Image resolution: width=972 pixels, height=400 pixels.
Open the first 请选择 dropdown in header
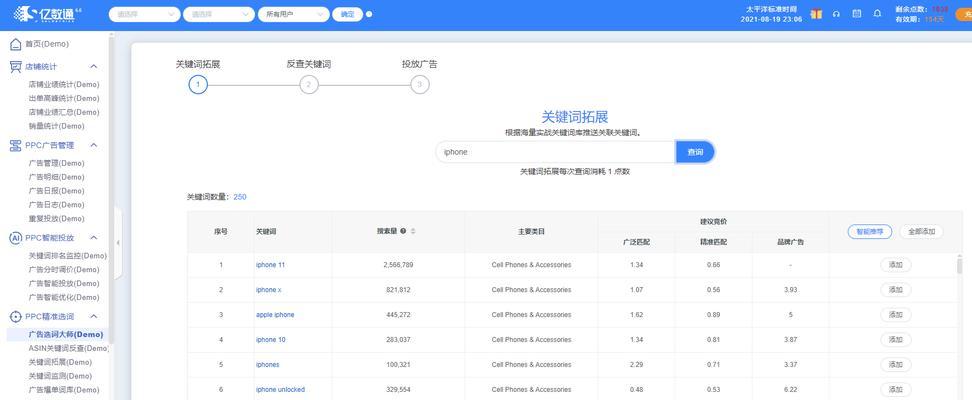(x=144, y=14)
